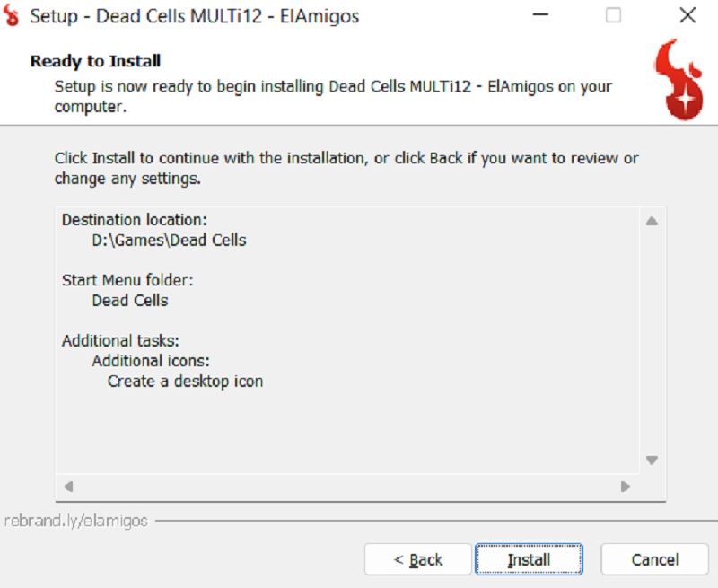Click the 'Additional tasks:' line
The image size is (718, 588).
(x=120, y=341)
